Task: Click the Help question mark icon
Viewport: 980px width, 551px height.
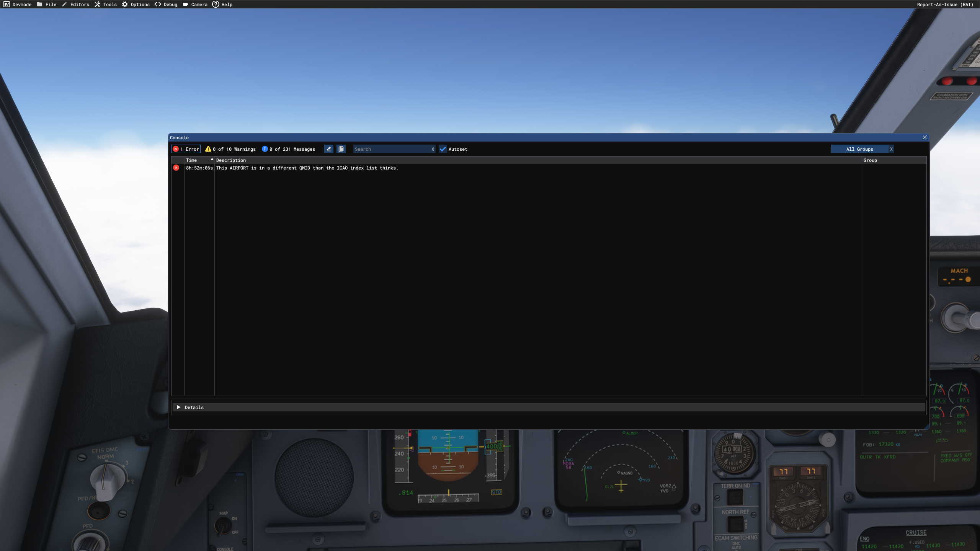Action: point(216,4)
